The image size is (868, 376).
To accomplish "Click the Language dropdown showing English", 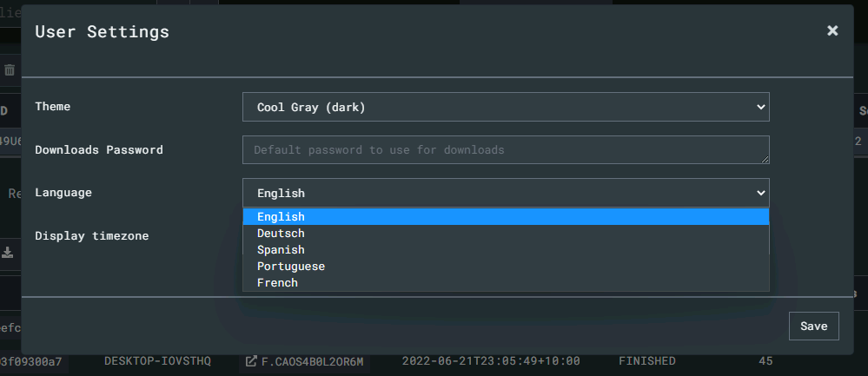I will (x=506, y=193).
